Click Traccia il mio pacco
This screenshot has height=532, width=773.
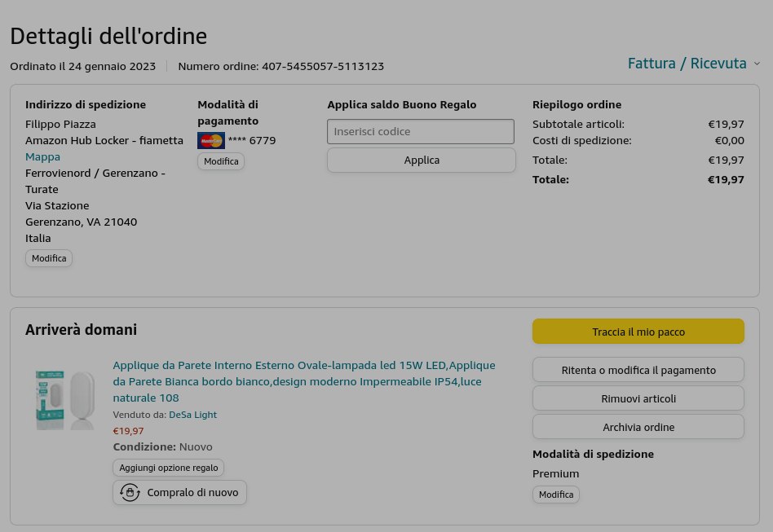point(638,332)
